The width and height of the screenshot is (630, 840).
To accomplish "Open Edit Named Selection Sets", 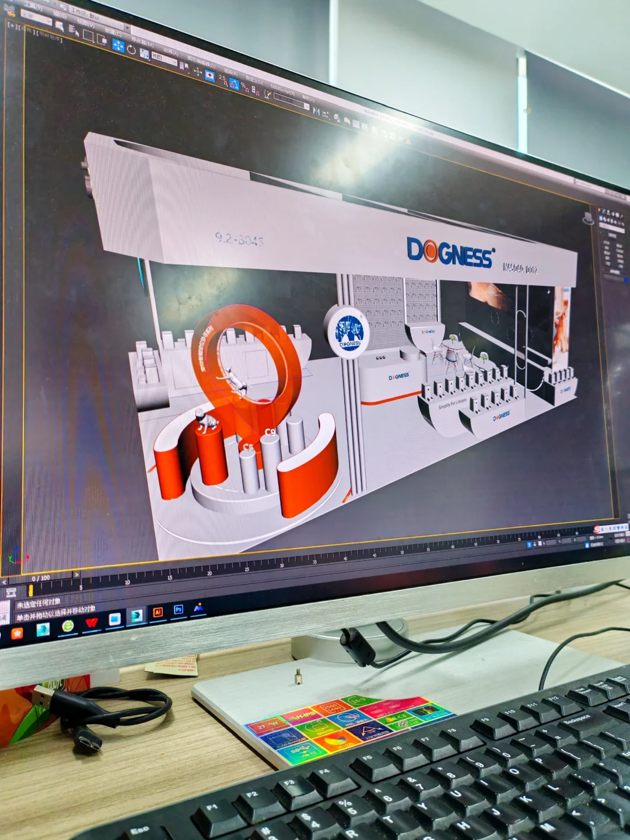I will tap(267, 94).
